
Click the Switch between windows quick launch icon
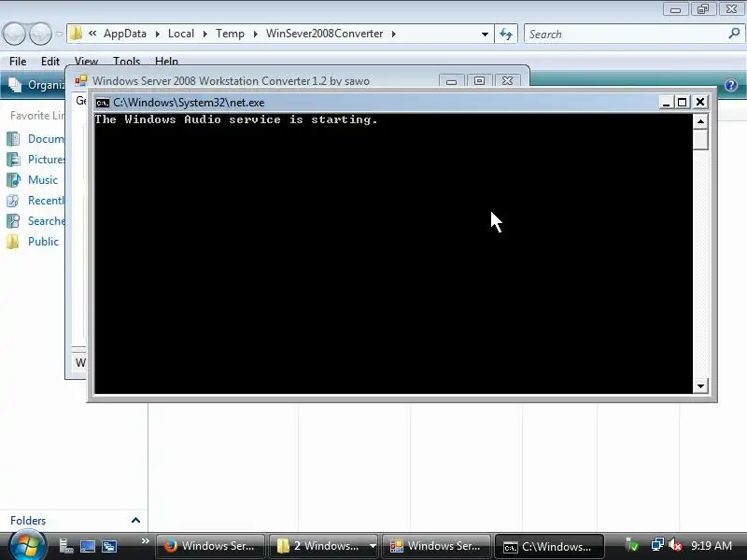(x=109, y=546)
